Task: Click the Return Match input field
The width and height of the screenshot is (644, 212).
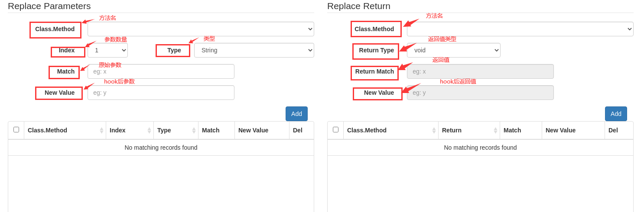Action: (480, 71)
